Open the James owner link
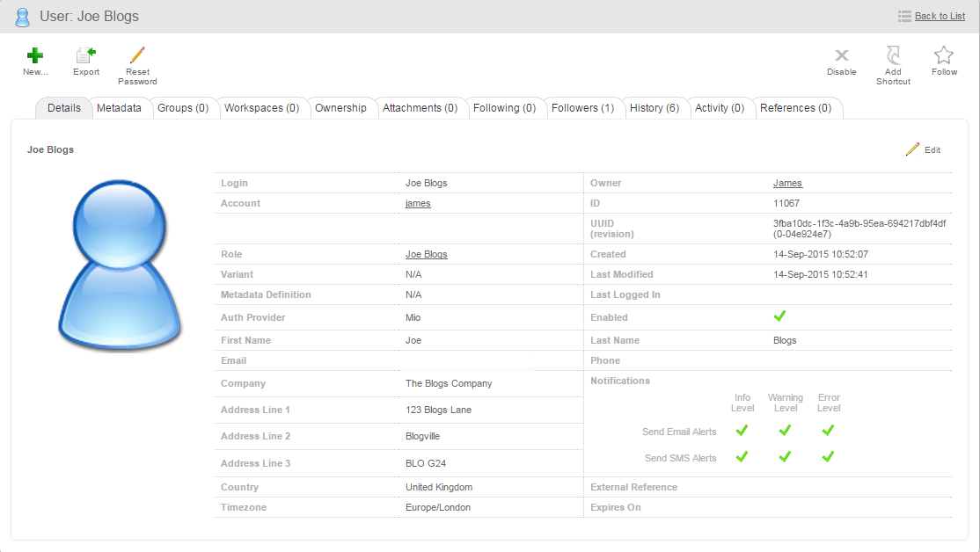This screenshot has width=980, height=552. coord(787,183)
